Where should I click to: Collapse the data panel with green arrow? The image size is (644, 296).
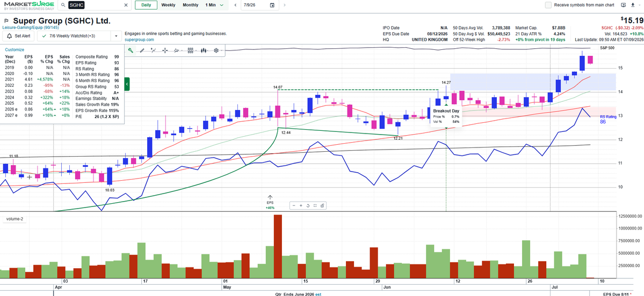coord(127,84)
